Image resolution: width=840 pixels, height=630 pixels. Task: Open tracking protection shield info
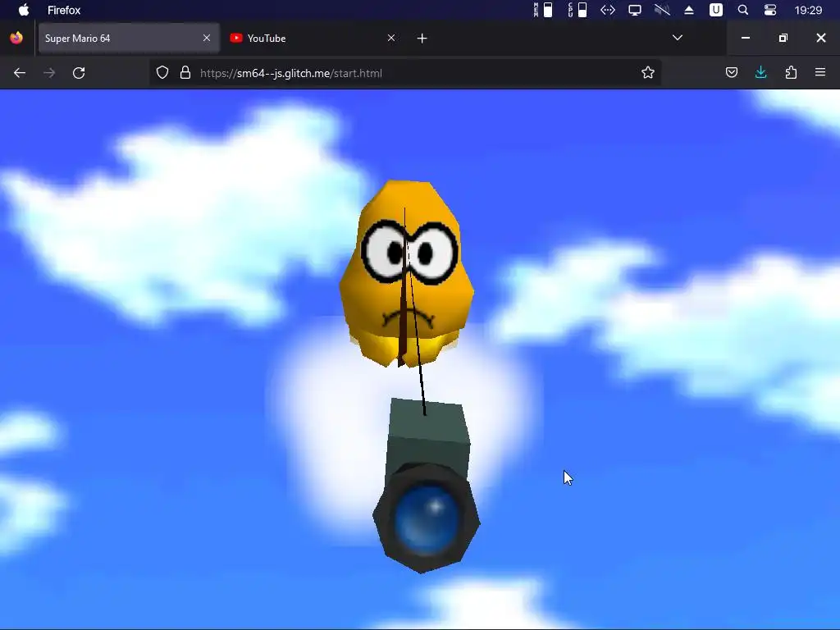162,73
